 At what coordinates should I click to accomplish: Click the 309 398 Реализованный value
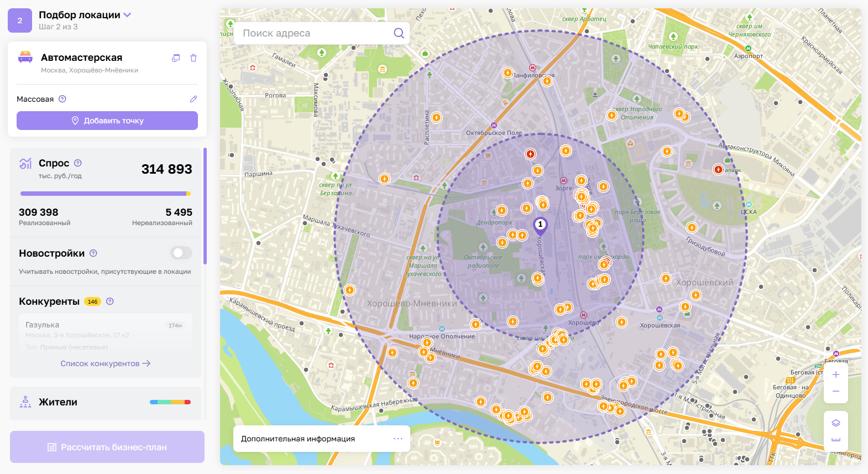39,212
